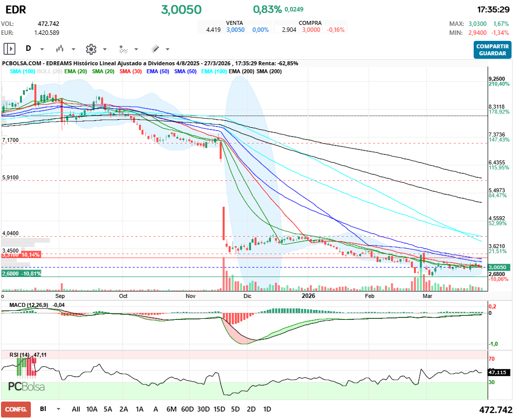The image size is (519, 420).
Task: Click the PCBolsa logo watermark
Action: (x=26, y=387)
